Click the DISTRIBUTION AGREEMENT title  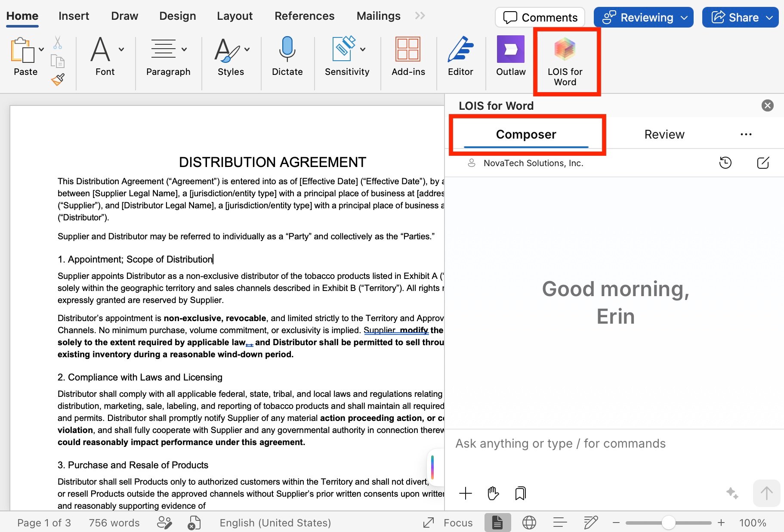pyautogui.click(x=272, y=162)
